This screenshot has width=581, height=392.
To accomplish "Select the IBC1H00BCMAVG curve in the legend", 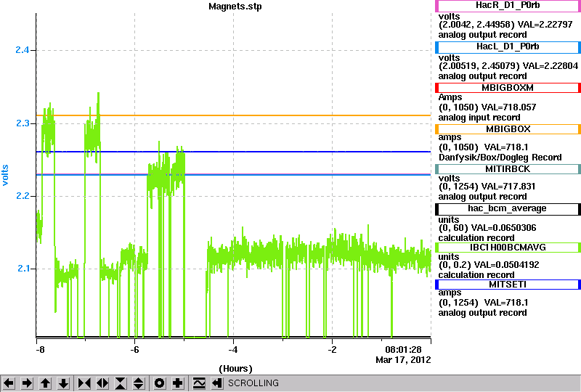I will [508, 247].
